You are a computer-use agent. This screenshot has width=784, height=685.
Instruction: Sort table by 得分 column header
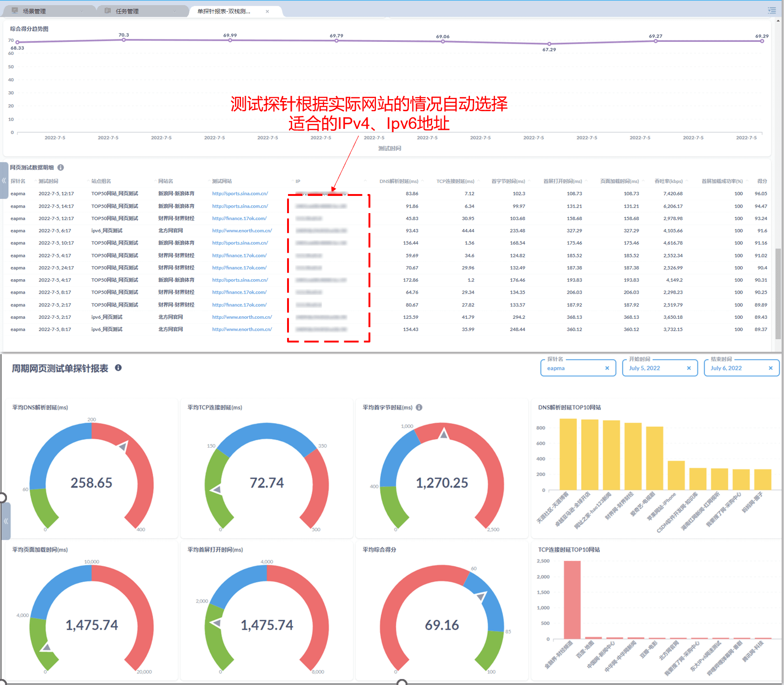[762, 181]
